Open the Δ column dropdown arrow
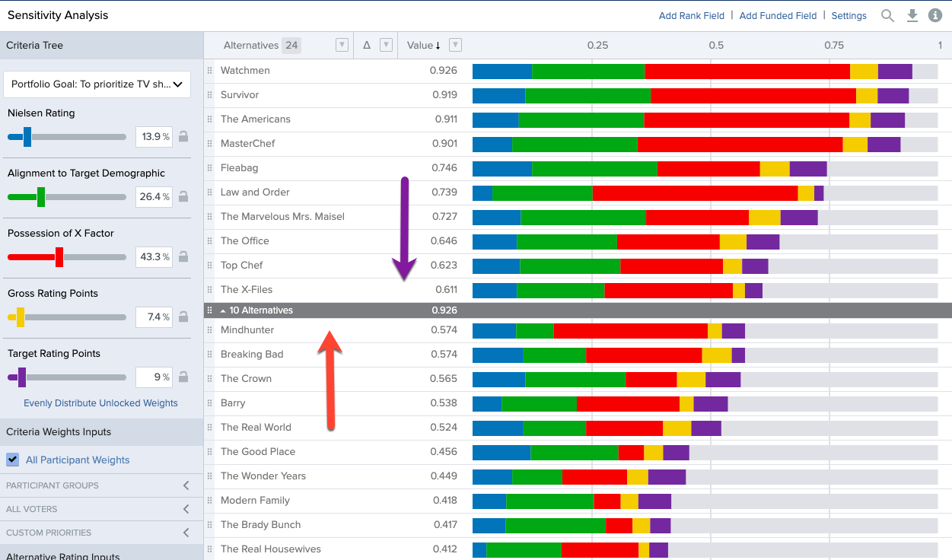This screenshot has height=560, width=952. 387,45
